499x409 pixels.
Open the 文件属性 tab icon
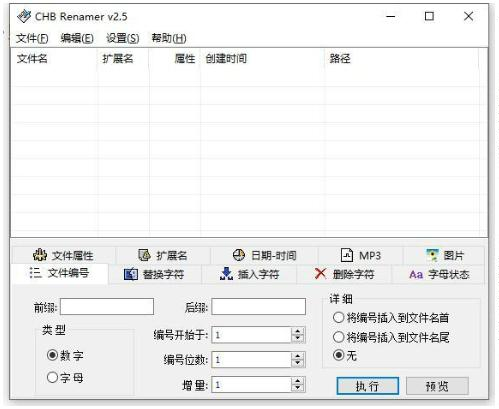click(40, 255)
